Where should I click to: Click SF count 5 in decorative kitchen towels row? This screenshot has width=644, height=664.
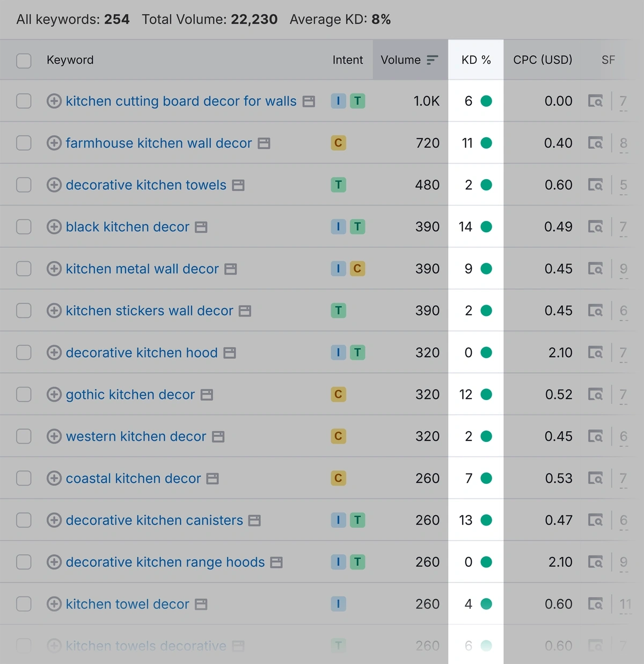(x=623, y=185)
